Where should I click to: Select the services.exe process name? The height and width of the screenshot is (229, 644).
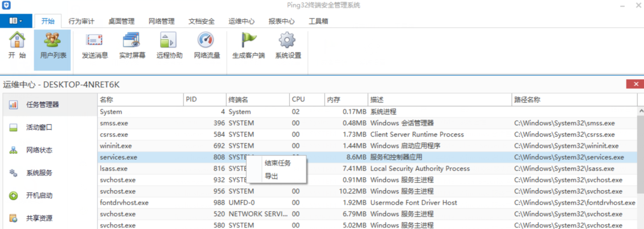118,157
